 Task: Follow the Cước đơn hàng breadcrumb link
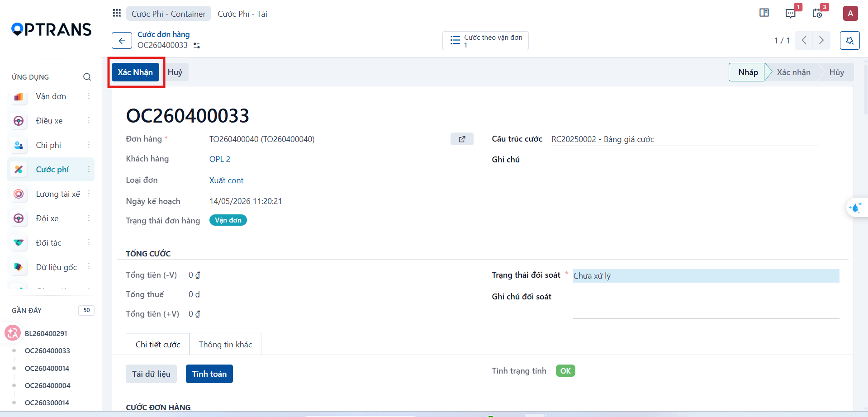click(x=164, y=34)
